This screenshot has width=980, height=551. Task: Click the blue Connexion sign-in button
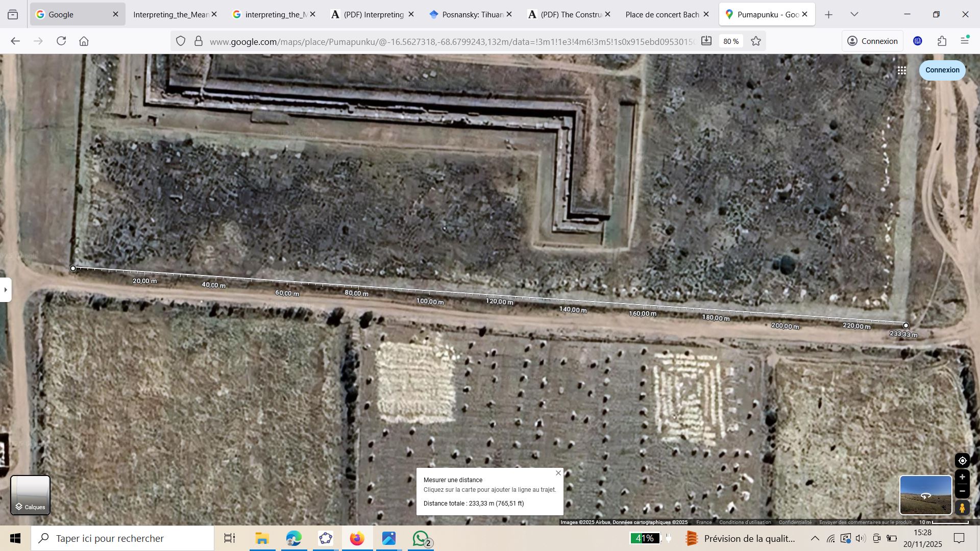point(942,70)
